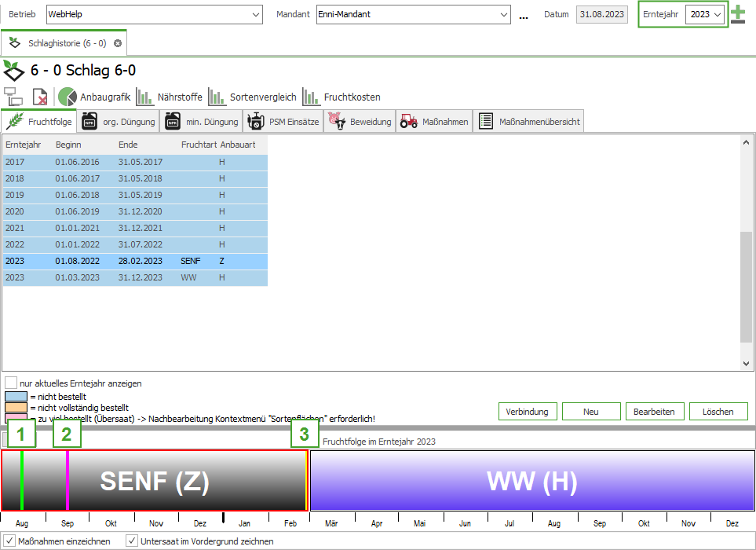Expand the Betrieb WebHelp dropdown
The height and width of the screenshot is (550, 756).
256,14
